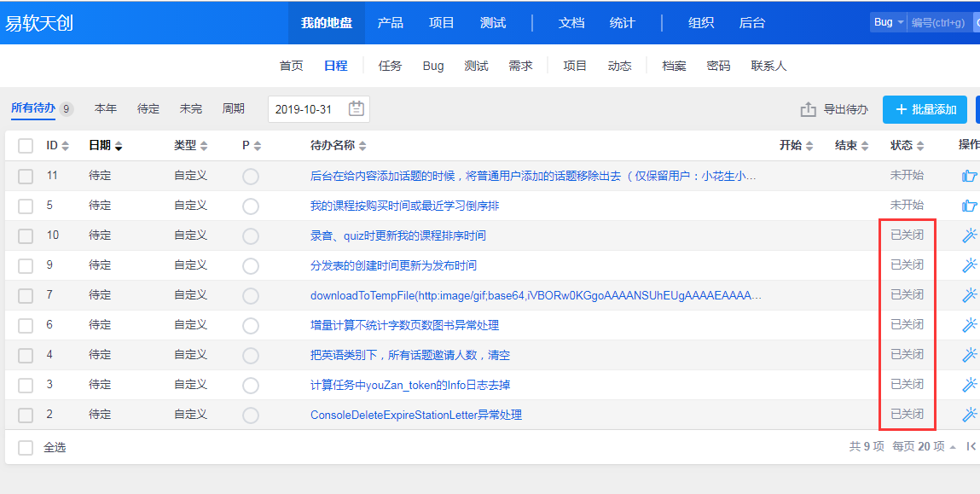Click magic wand icon in todo 7 row

click(969, 295)
